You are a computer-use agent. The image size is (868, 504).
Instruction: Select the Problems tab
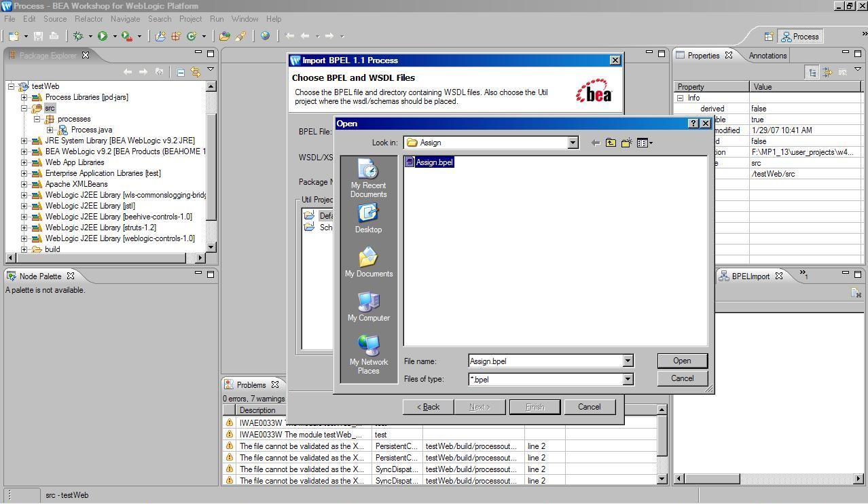pyautogui.click(x=251, y=384)
